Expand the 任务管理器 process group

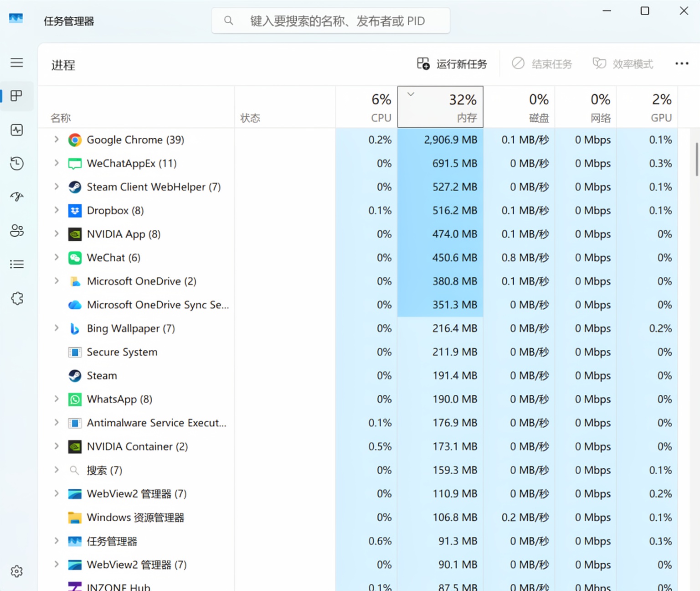click(x=57, y=540)
